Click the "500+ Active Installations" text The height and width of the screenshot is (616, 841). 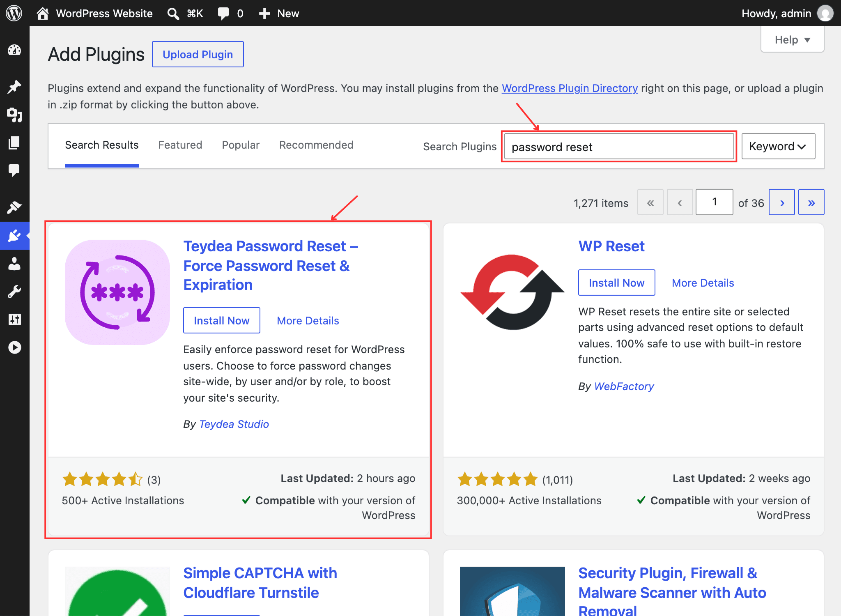[123, 501]
